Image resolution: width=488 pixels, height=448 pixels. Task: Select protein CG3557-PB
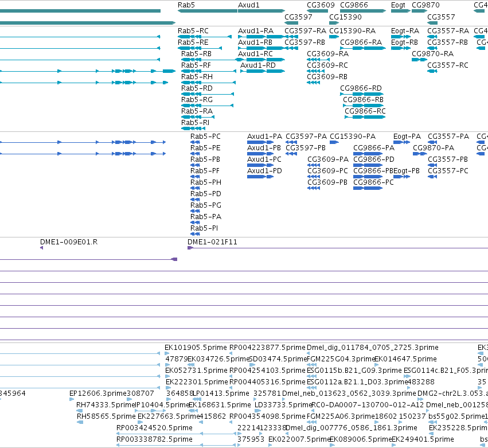pos(448,159)
